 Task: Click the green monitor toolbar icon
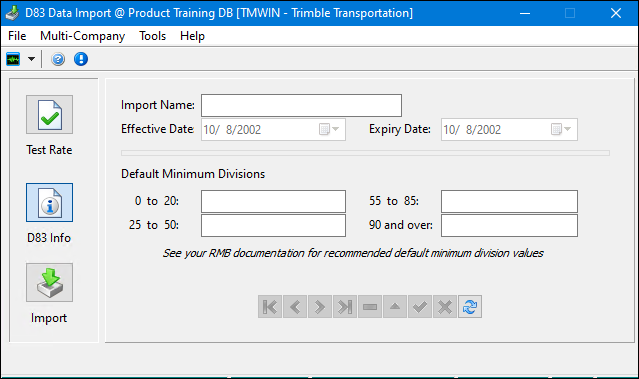pos(13,59)
